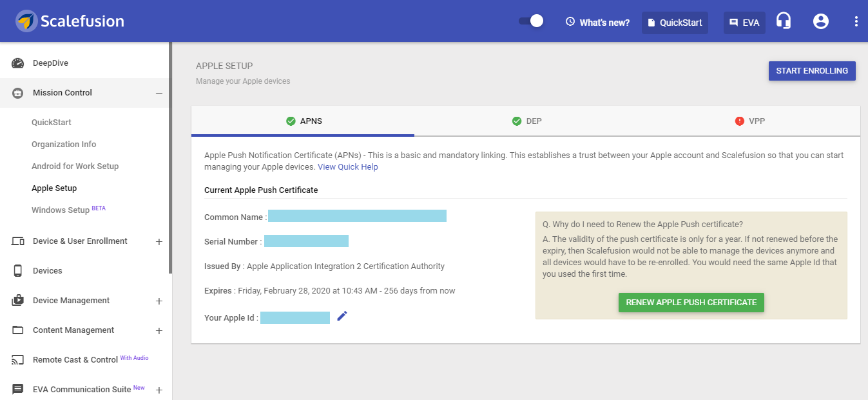Click the Devices phone icon
Screen dimensions: 868x400
pyautogui.click(x=18, y=271)
